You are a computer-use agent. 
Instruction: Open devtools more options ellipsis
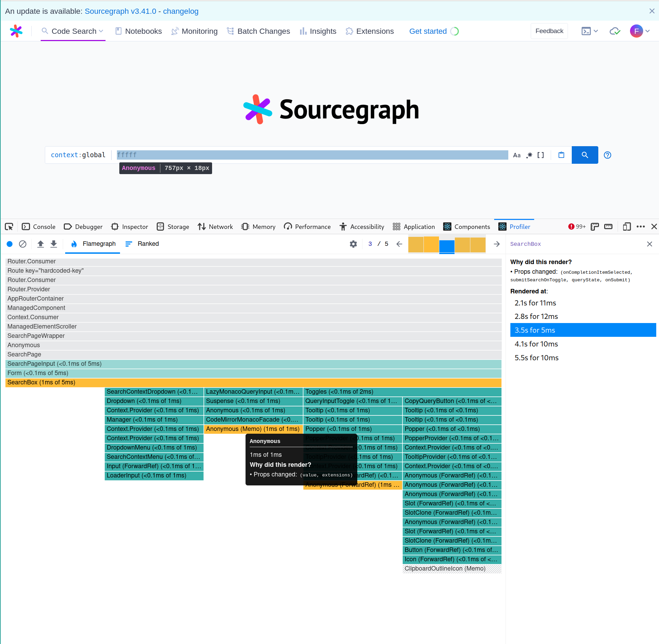(x=641, y=227)
